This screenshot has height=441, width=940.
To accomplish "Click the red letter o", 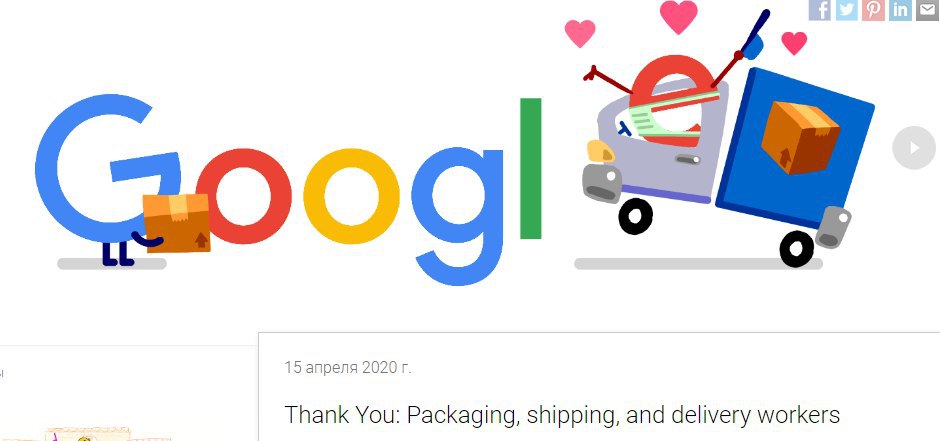I will tap(245, 196).
